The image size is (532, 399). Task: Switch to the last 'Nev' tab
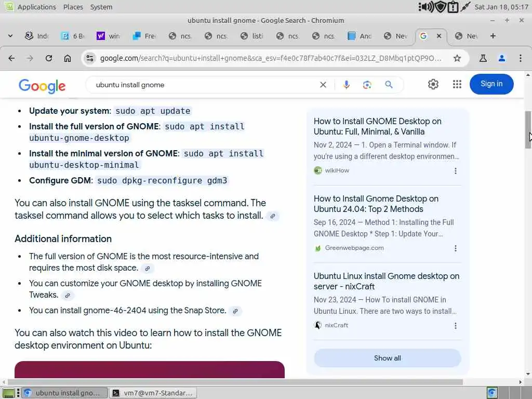click(467, 36)
